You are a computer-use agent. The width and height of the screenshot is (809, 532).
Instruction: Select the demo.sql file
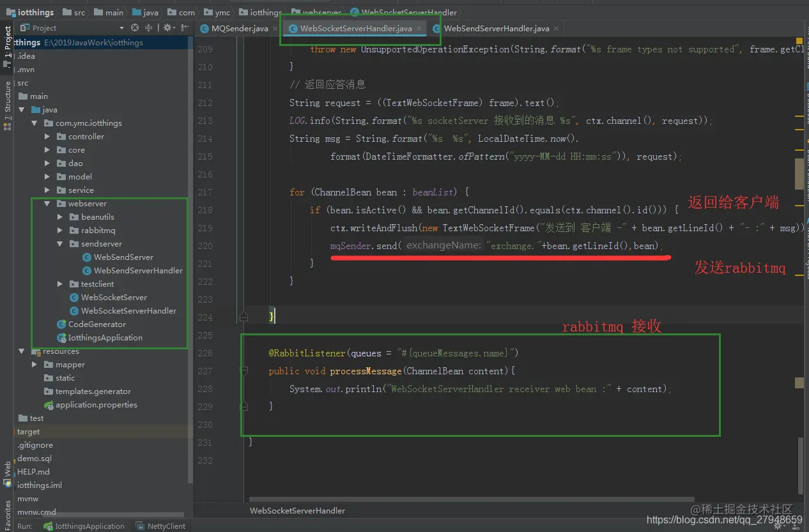click(35, 459)
